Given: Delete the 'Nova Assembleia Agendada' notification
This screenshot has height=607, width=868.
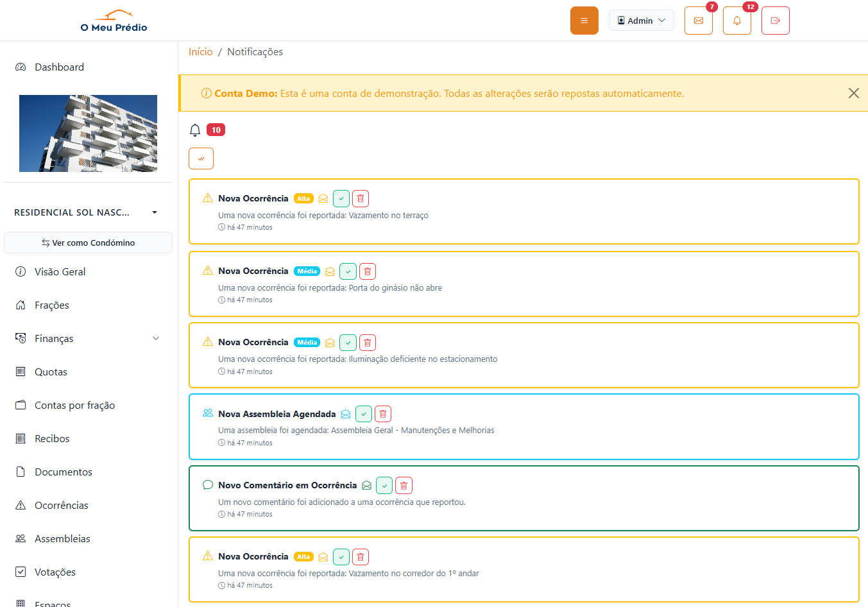Looking at the screenshot, I should [383, 413].
